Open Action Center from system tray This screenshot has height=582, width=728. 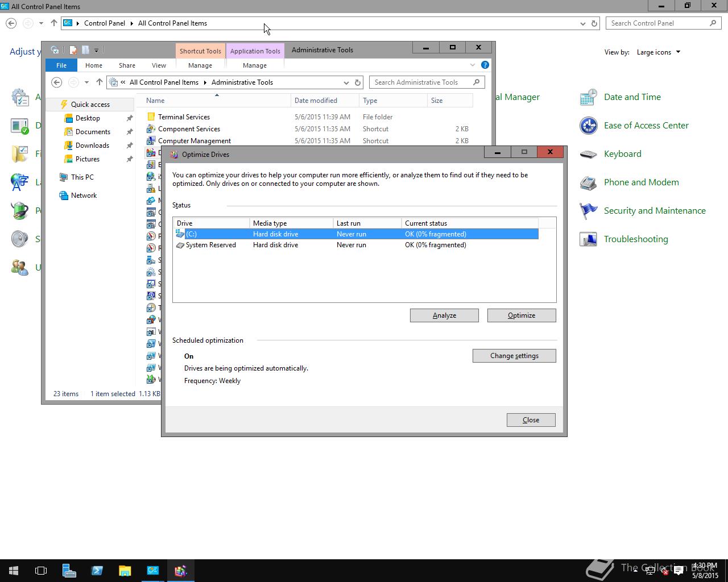click(x=679, y=571)
